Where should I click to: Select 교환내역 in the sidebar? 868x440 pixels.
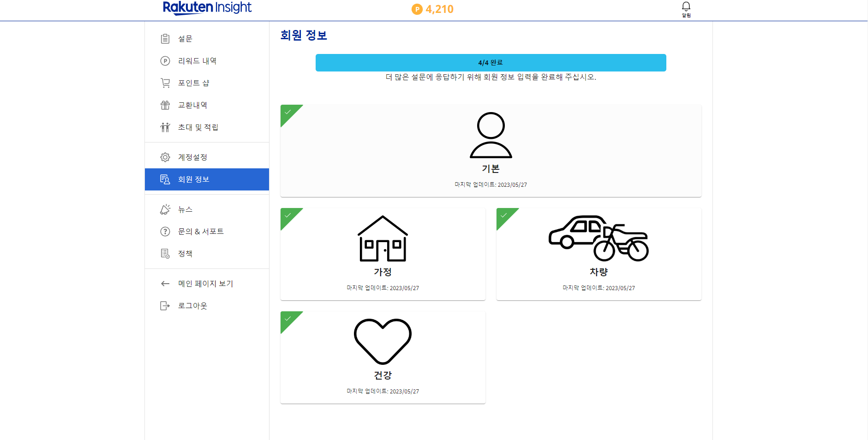[x=207, y=105]
